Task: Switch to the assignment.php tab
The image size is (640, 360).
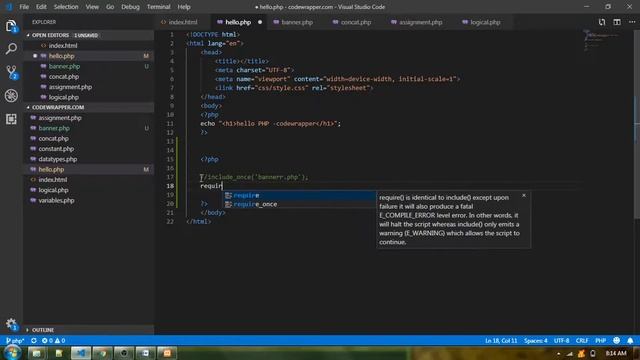Action: click(x=420, y=22)
